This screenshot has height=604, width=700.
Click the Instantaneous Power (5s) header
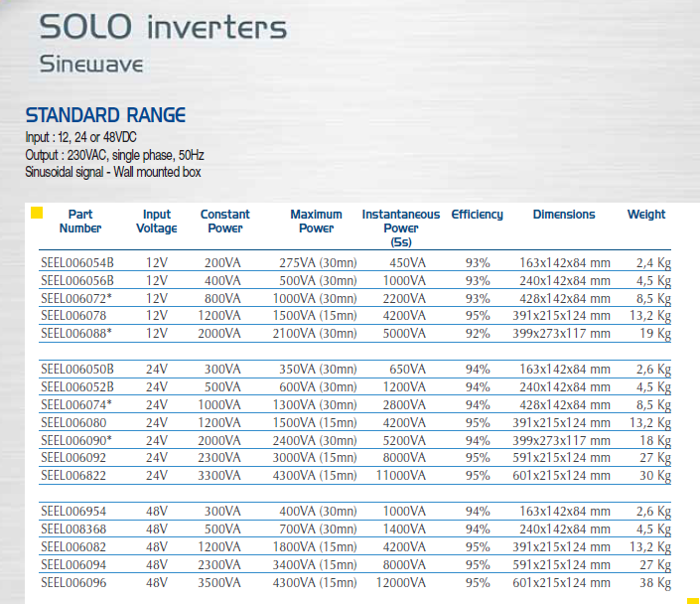tap(401, 227)
